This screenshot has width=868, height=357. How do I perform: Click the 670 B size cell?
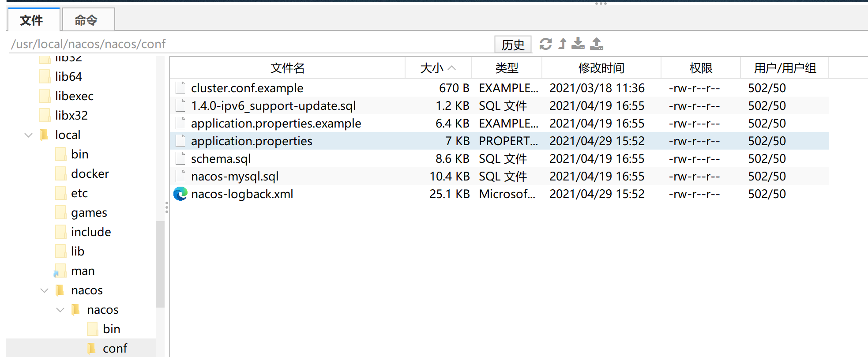[454, 88]
